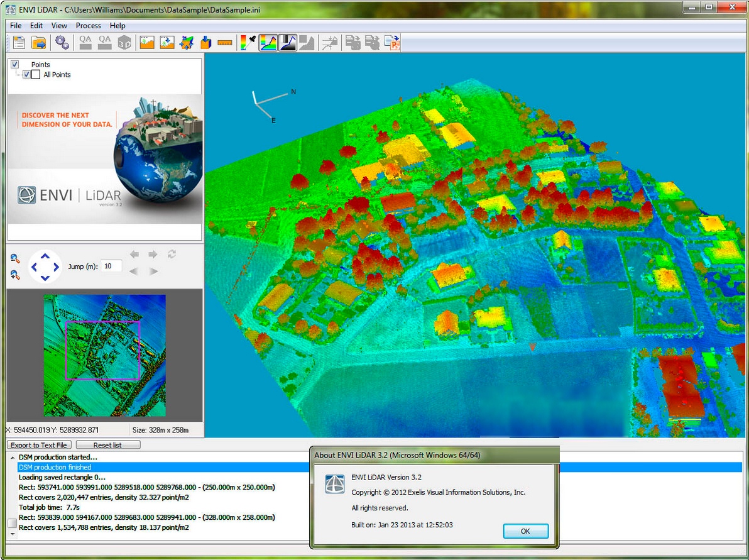Image resolution: width=749 pixels, height=560 pixels.
Task: Click the first QA mode toolbar icon
Action: tap(85, 43)
